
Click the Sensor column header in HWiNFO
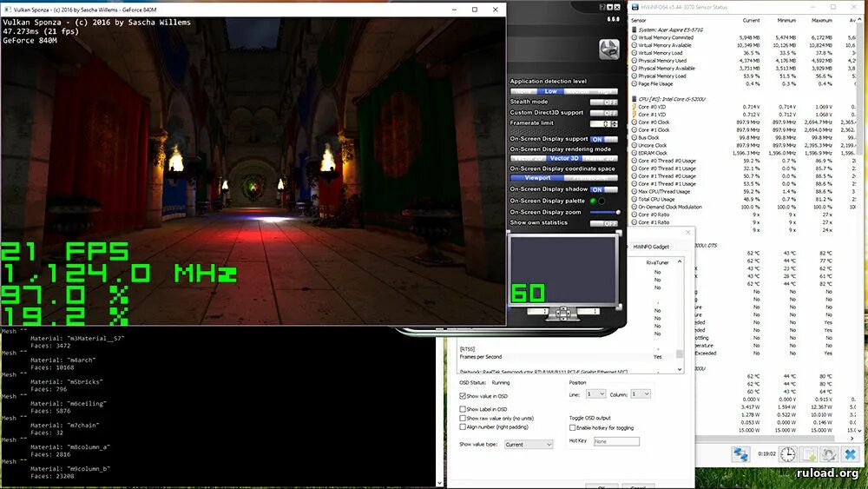click(x=638, y=21)
